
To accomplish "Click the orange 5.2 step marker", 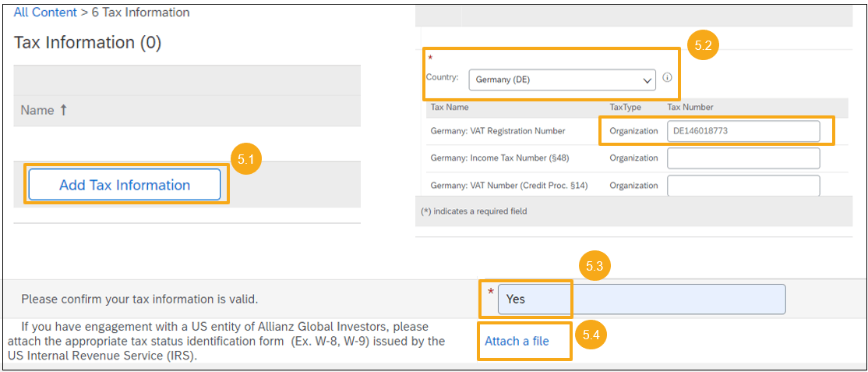I will (702, 45).
